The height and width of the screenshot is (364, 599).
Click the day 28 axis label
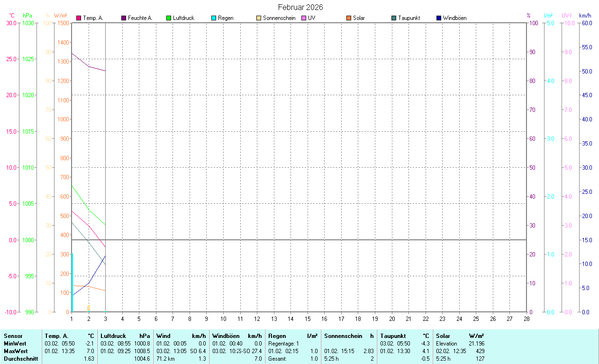tap(526, 318)
